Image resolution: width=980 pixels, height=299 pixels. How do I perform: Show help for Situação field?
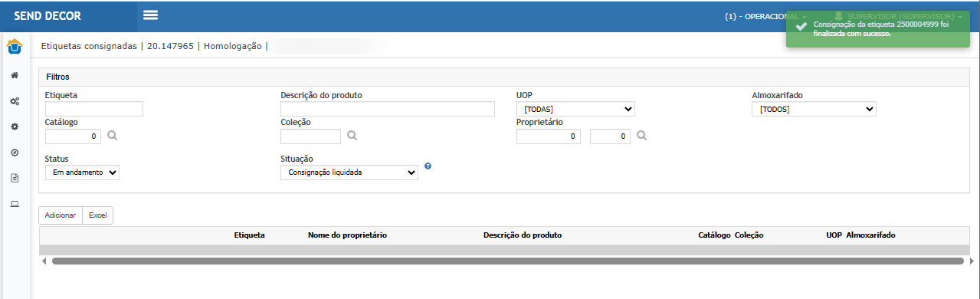pos(428,166)
